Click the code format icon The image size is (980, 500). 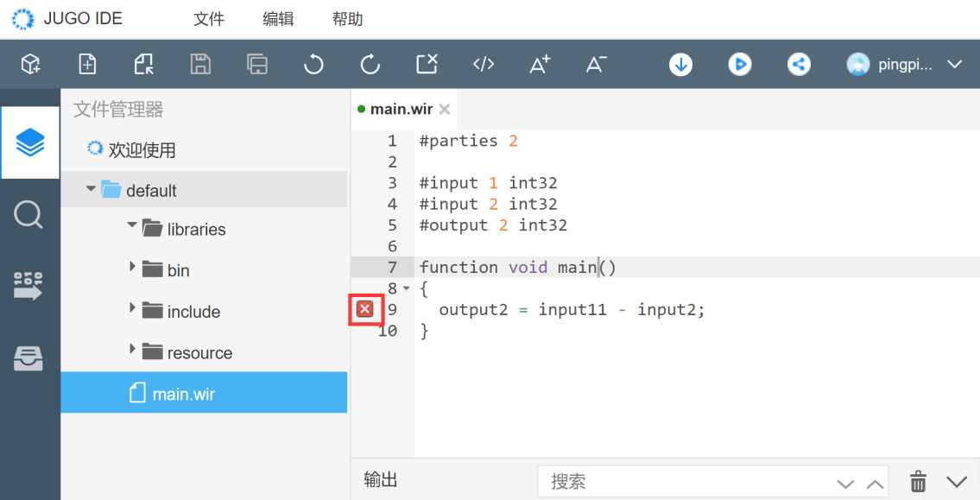(x=484, y=64)
